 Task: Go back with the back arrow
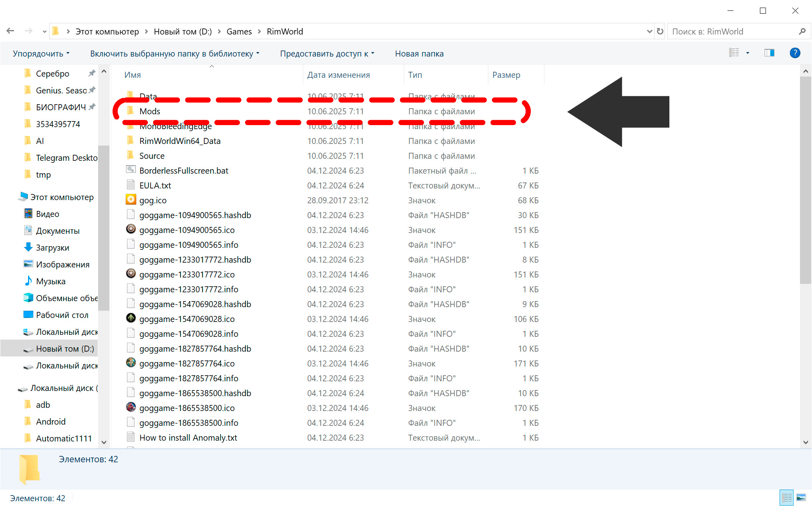click(10, 31)
